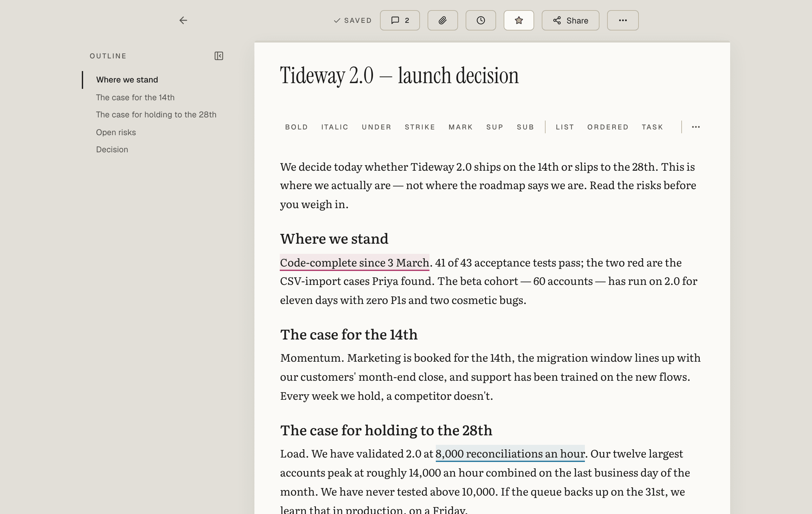Open outline item The case for holding to the 28th

pos(156,115)
